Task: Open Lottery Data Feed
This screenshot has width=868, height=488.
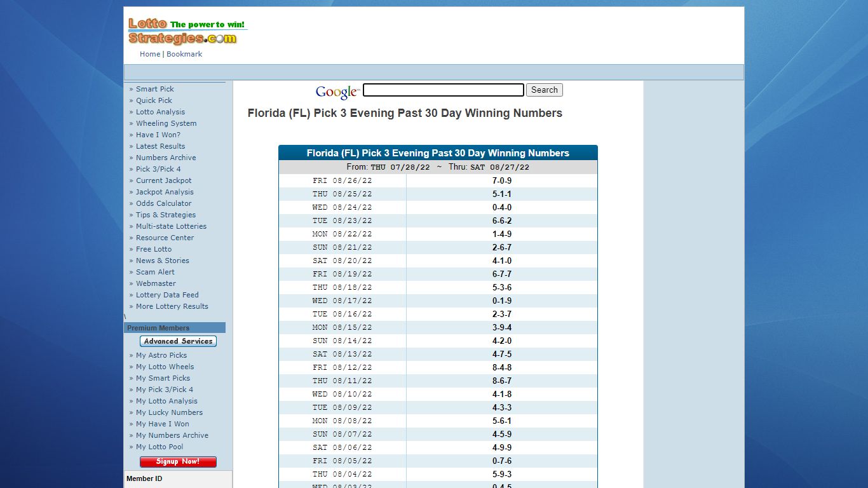Action: point(167,295)
